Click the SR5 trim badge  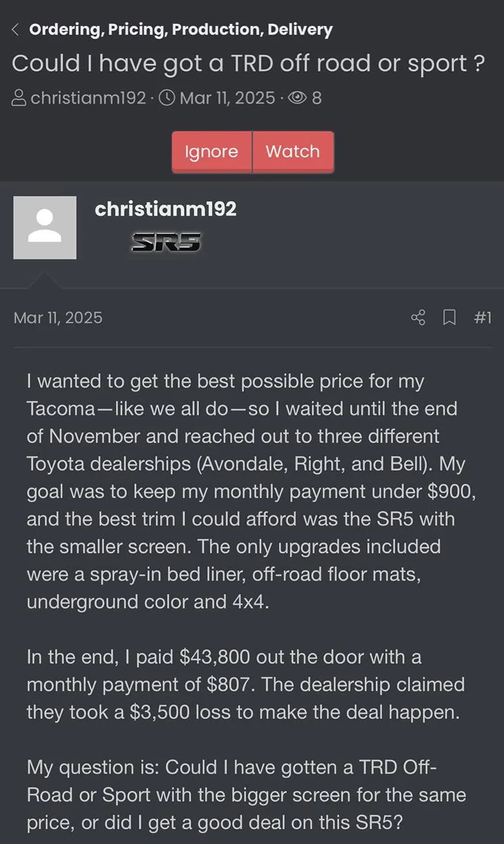coord(166,242)
